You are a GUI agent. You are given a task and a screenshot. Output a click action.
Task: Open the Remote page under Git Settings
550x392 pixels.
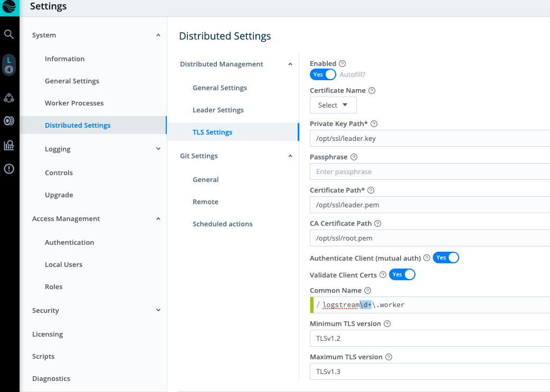[x=205, y=202]
